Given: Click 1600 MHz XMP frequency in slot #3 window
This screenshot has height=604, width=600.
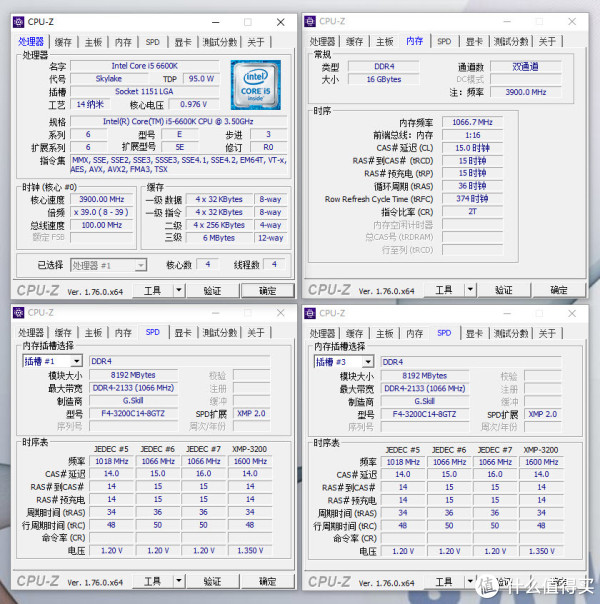Looking at the screenshot, I should [x=542, y=462].
